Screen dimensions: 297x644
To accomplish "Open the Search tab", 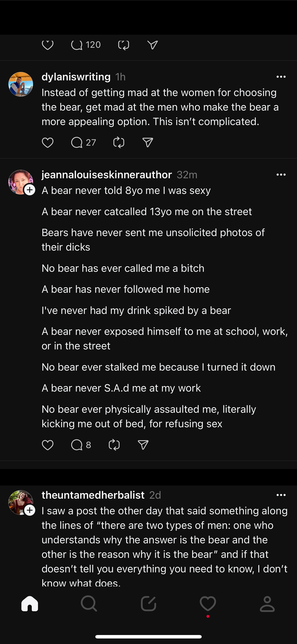I will pyautogui.click(x=89, y=604).
